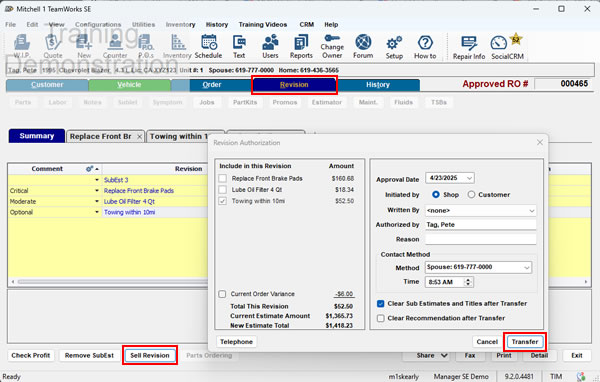600x382 pixels.
Task: Open the Critical comment dropdown
Action: [97, 191]
